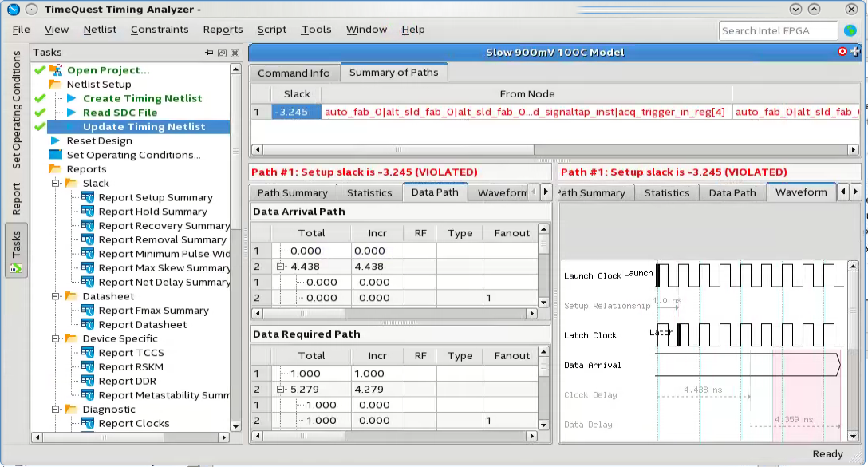The image size is (868, 467).
Task: Click the Reset Design play arrow icon
Action: tap(55, 140)
